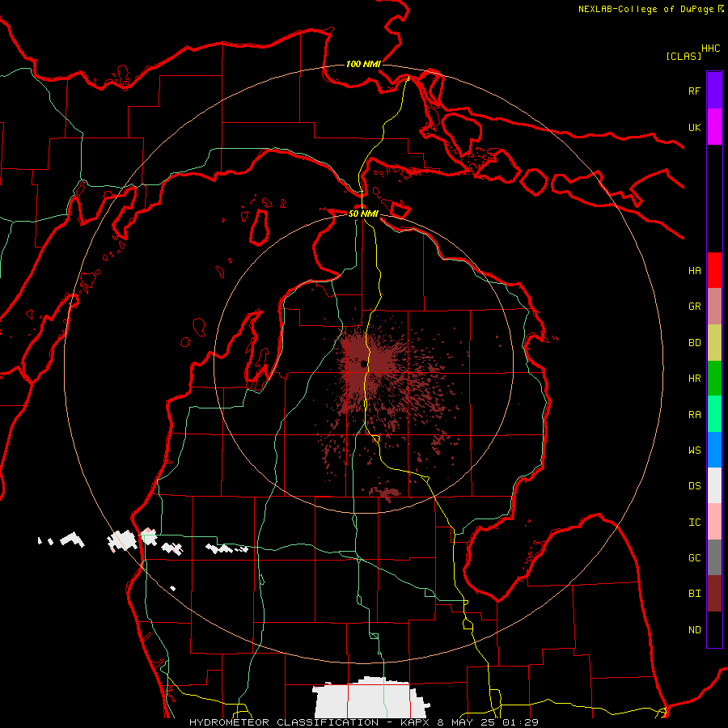This screenshot has width=728, height=728.
Task: Click the 'RF' legend label
Action: point(694,91)
